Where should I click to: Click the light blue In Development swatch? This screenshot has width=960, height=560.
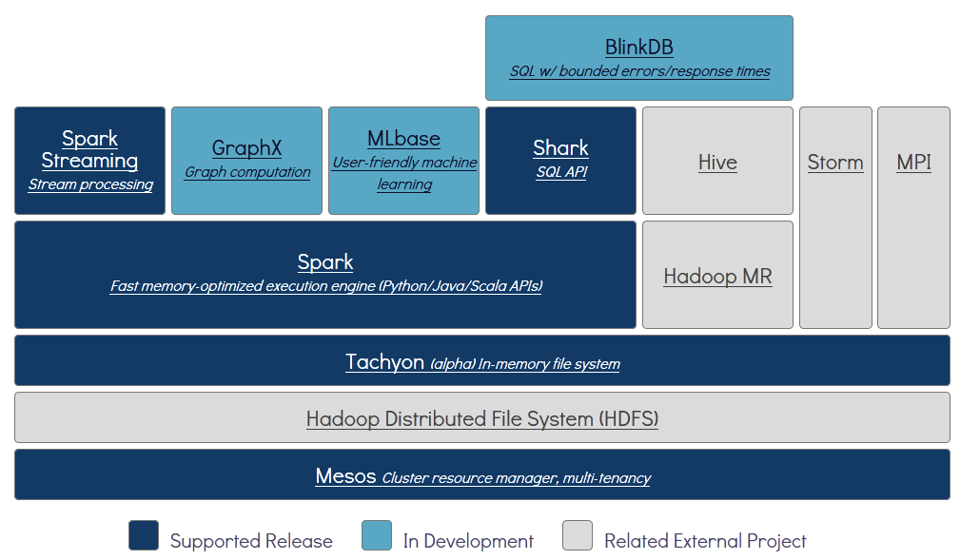point(377,535)
